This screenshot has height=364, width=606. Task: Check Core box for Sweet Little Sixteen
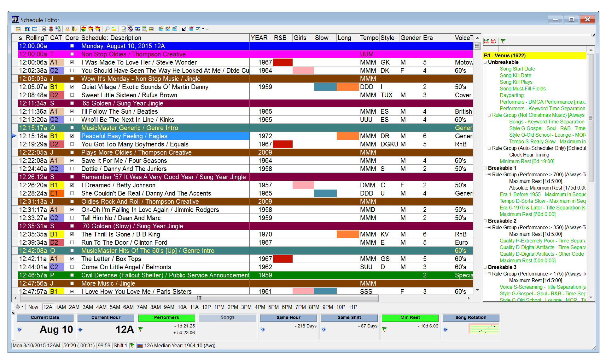click(x=72, y=95)
